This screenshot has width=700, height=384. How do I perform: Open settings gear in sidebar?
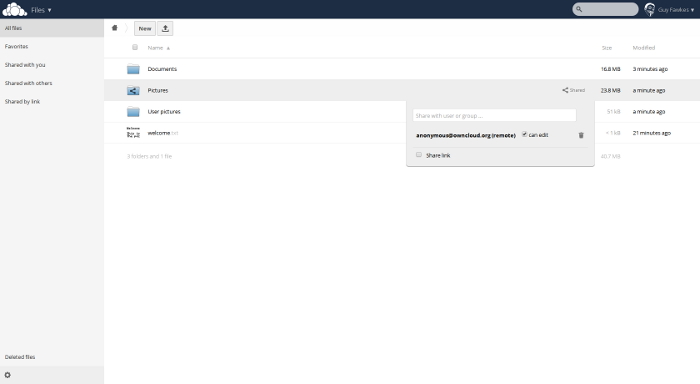tap(8, 375)
